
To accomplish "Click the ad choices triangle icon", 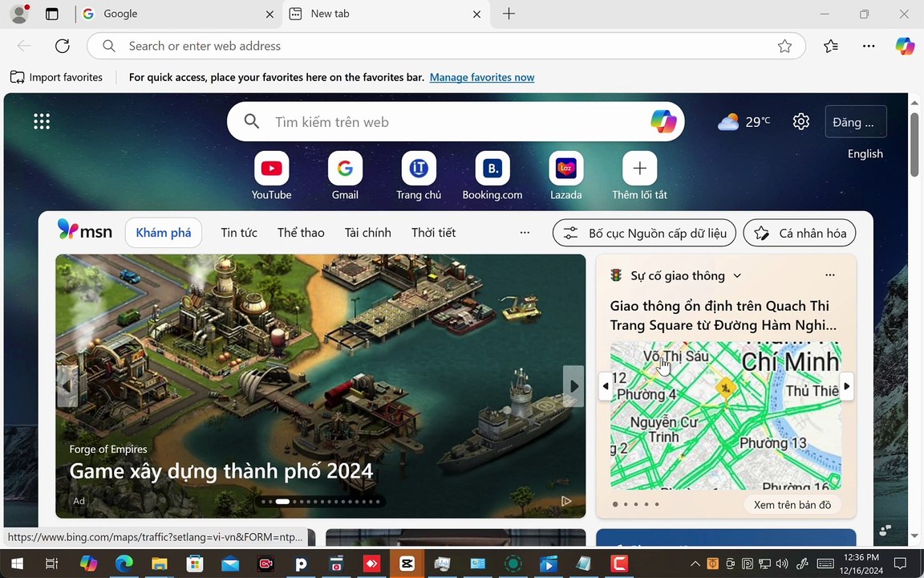I will [565, 501].
